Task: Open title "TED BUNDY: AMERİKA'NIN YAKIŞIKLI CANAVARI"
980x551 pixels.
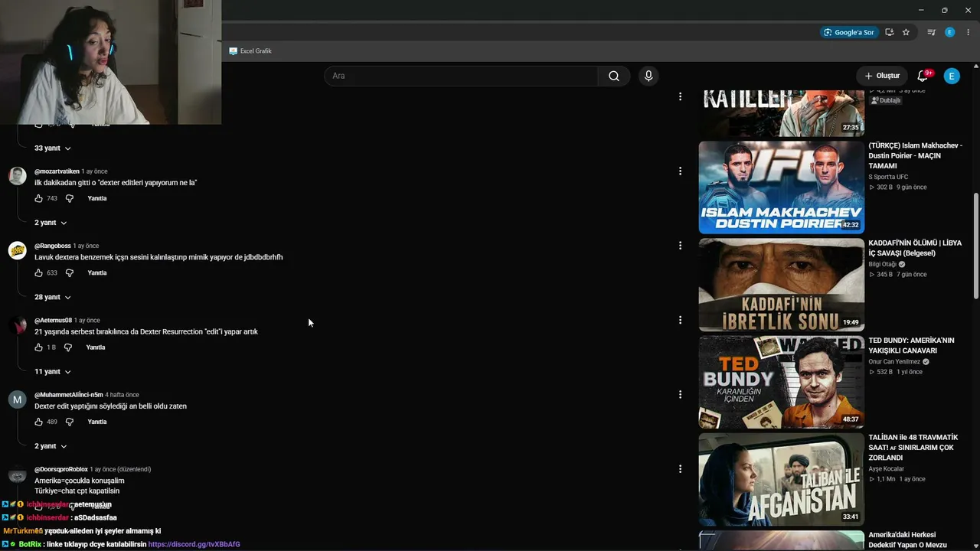Action: pos(911,345)
